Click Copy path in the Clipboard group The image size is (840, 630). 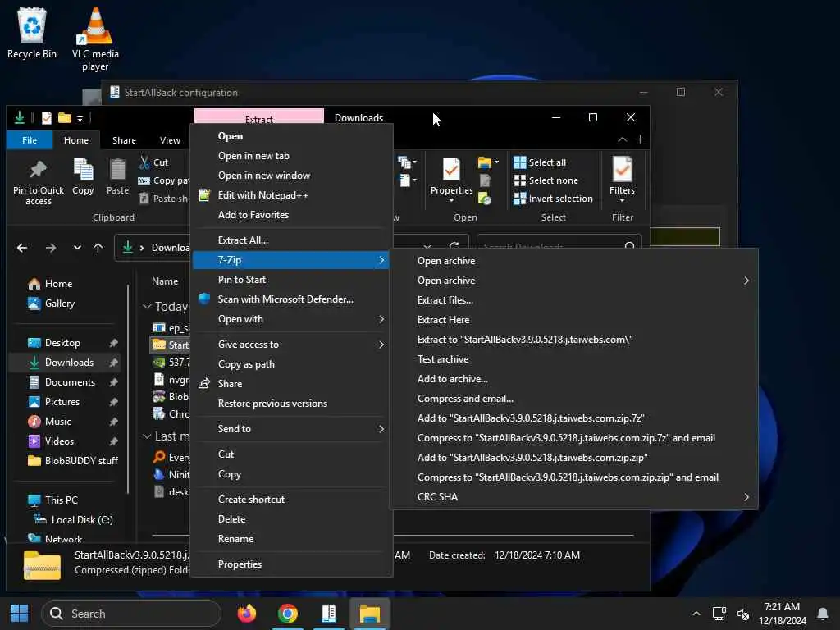tap(164, 180)
